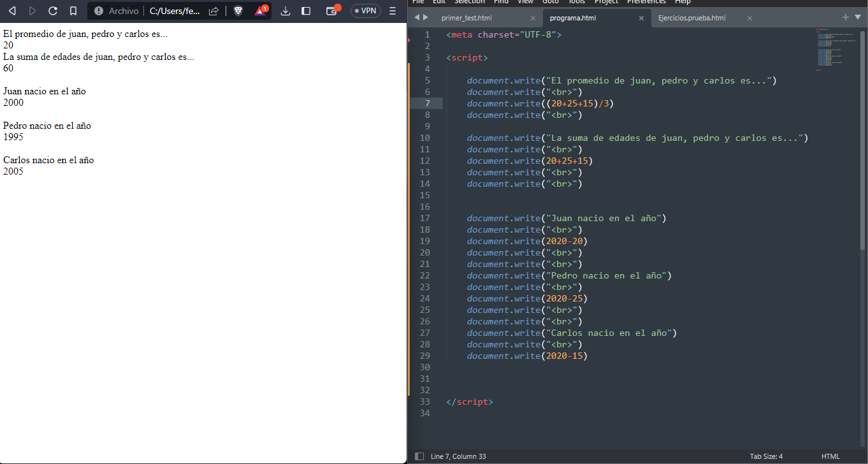
Task: Click the "El promedio de juan" code string
Action: pyautogui.click(x=658, y=80)
